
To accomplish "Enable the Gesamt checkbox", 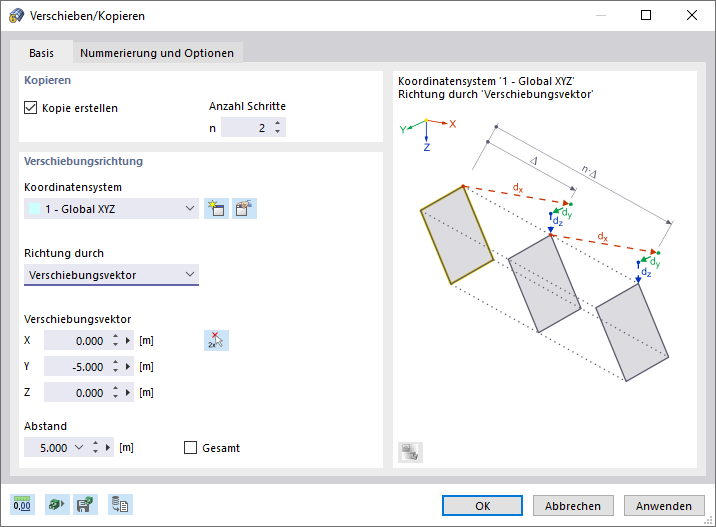I will point(190,448).
